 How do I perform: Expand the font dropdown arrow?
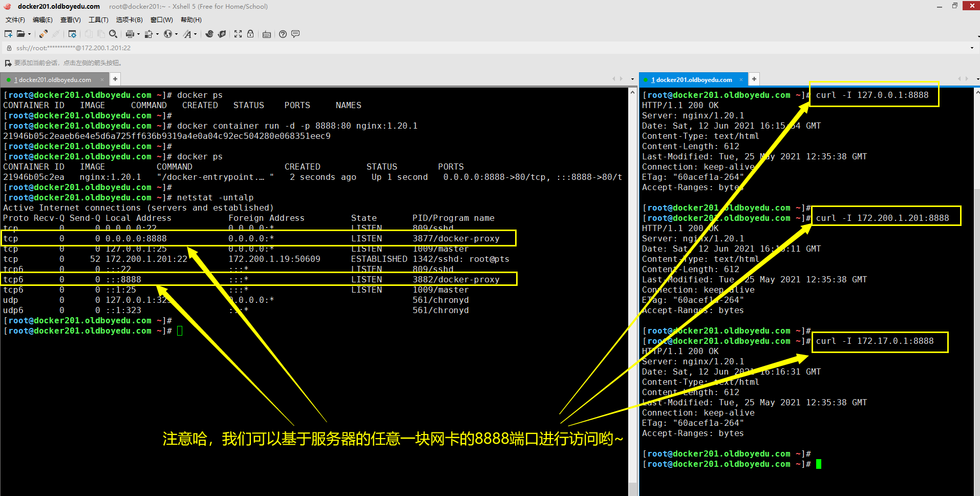tap(195, 34)
